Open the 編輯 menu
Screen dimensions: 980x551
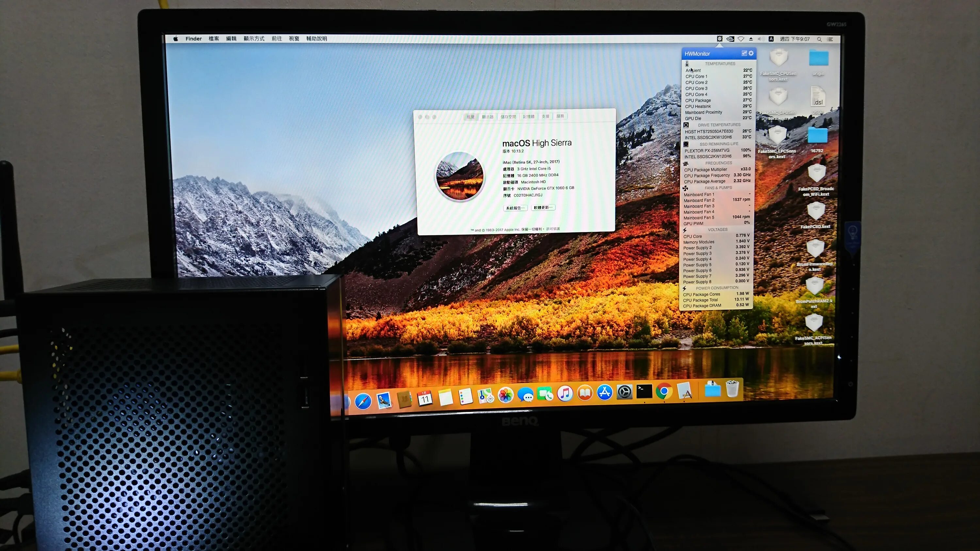[x=231, y=39]
